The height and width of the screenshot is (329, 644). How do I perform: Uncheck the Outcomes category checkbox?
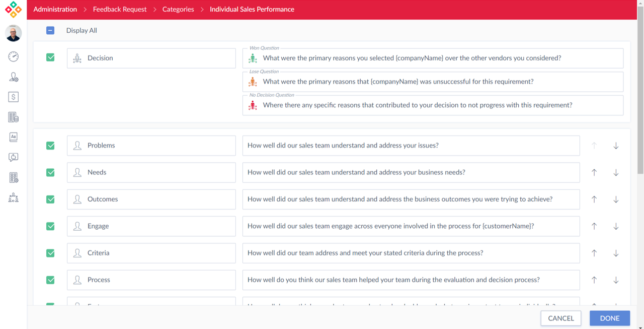coord(50,199)
